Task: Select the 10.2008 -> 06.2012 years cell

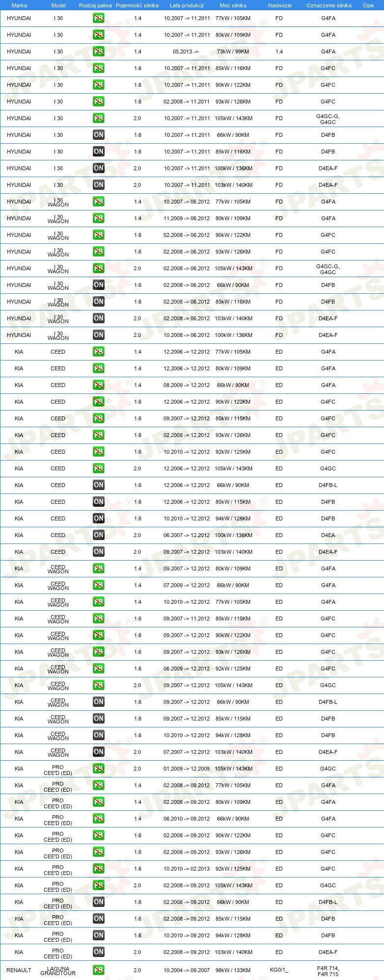Action: [x=187, y=335]
